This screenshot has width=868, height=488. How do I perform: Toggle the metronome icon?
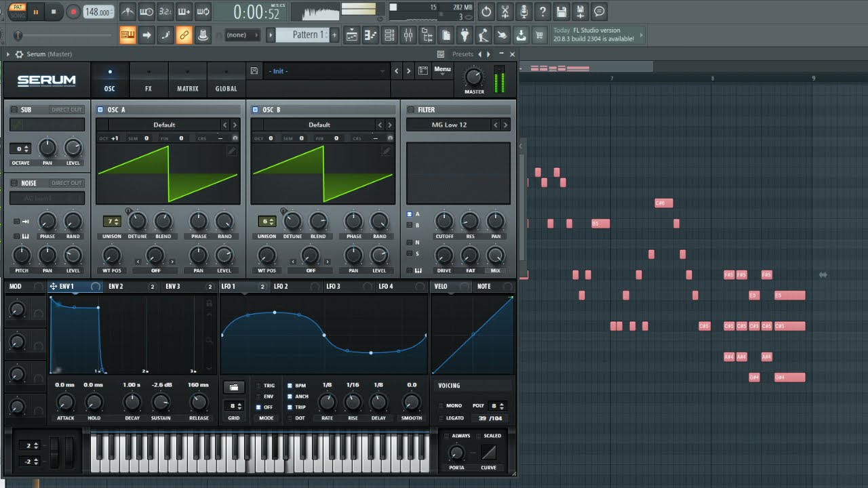(127, 12)
